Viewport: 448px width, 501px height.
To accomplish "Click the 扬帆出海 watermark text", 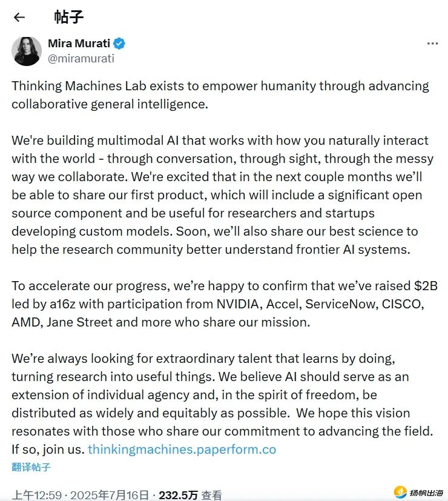I will (426, 493).
